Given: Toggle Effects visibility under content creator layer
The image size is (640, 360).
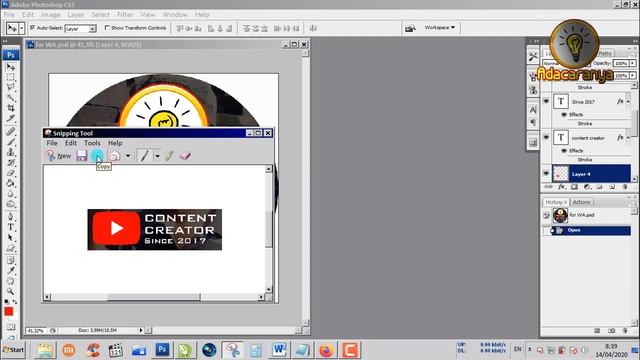Looking at the screenshot, I should 564,151.
